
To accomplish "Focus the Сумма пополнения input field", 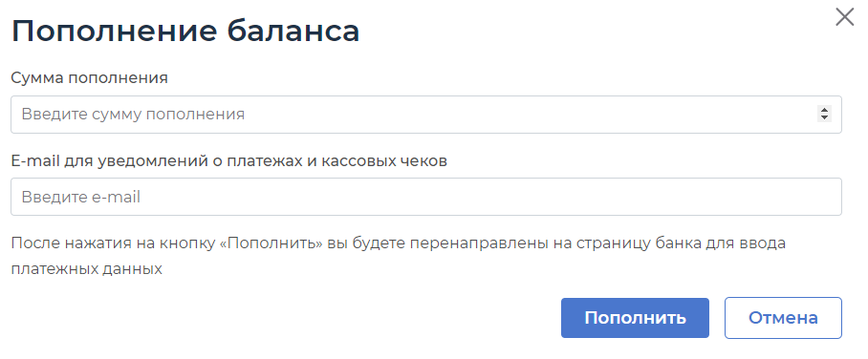I will (426, 115).
